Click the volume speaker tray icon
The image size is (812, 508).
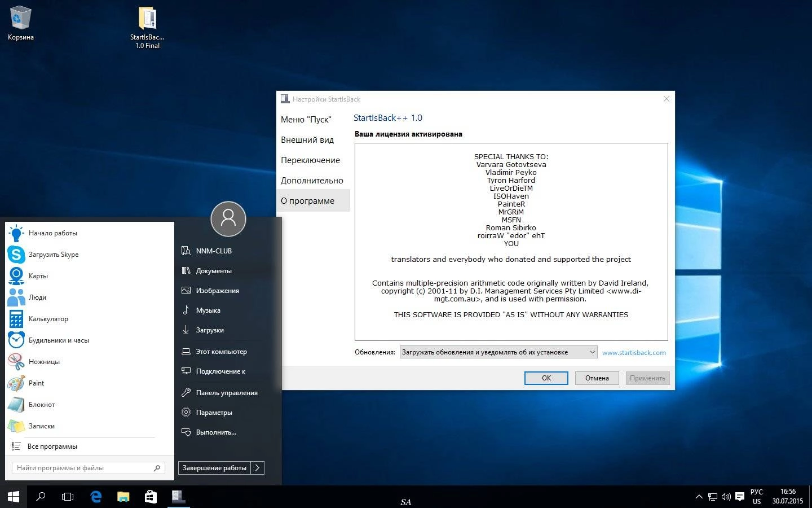[726, 497]
